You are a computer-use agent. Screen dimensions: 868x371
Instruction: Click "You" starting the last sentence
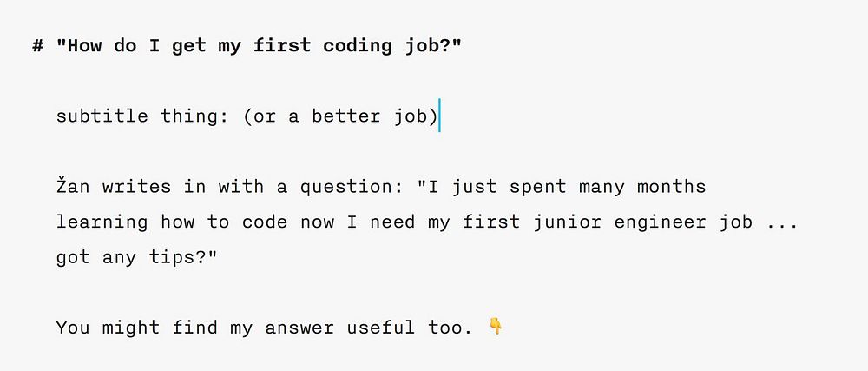[73, 328]
